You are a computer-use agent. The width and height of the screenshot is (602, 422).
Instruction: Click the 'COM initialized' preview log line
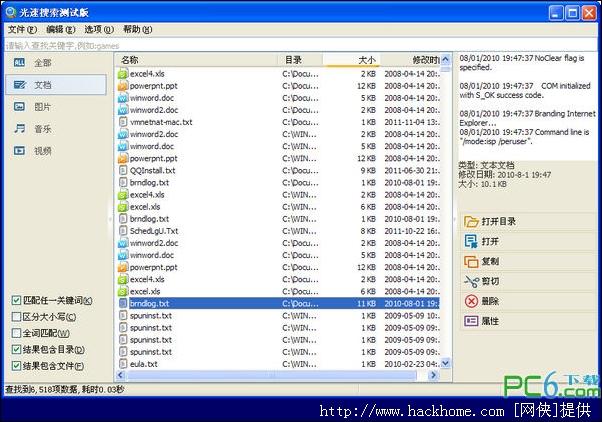[x=525, y=90]
